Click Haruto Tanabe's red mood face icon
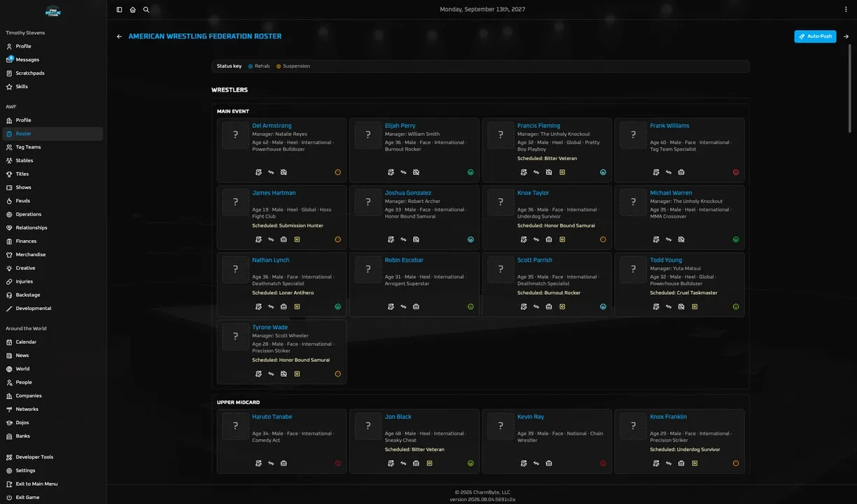This screenshot has height=504, width=857. (337, 463)
